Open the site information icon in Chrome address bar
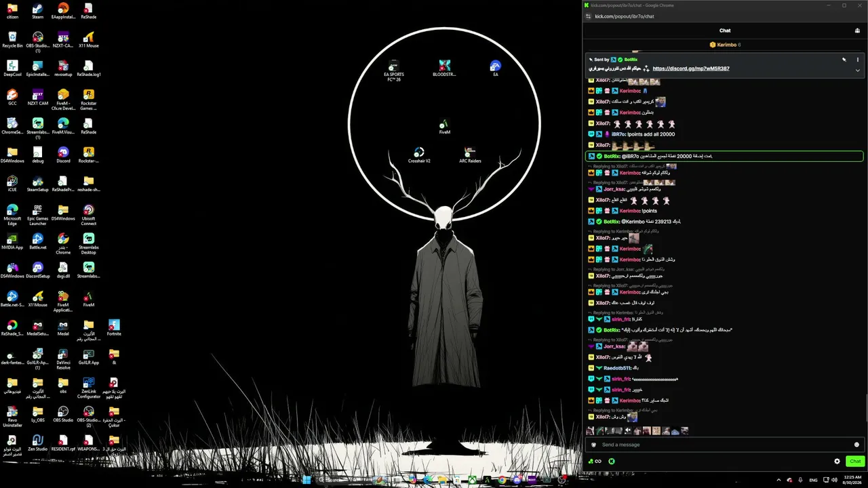868x488 pixels. point(589,16)
